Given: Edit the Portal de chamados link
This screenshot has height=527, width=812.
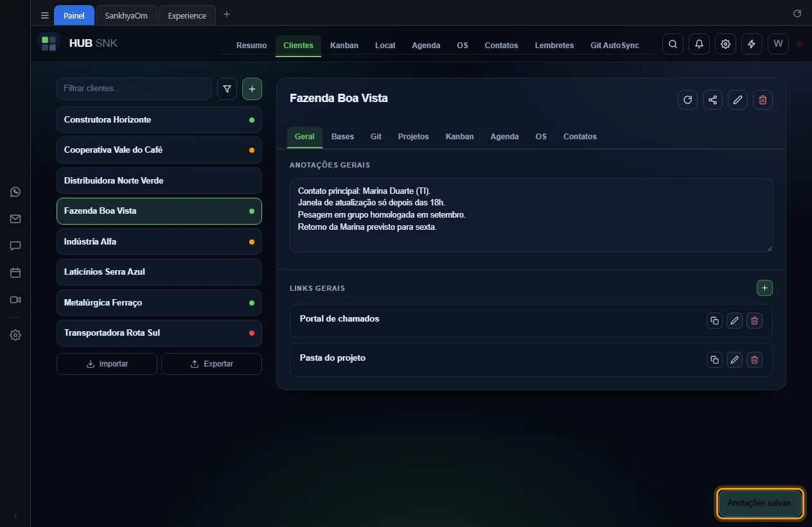Looking at the screenshot, I should [x=734, y=321].
